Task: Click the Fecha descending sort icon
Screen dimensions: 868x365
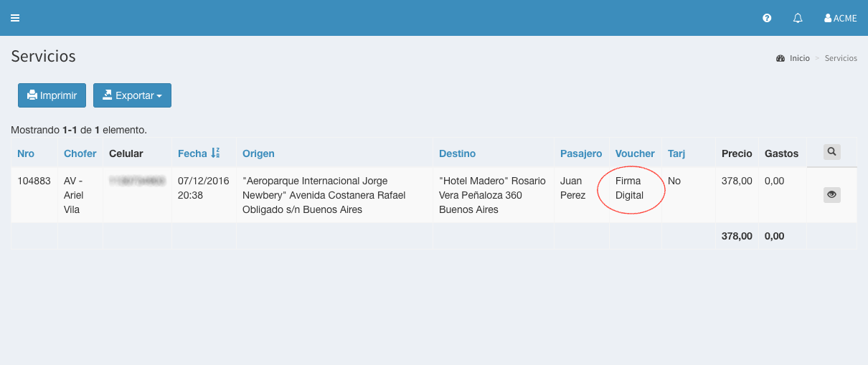Action: pyautogui.click(x=215, y=153)
